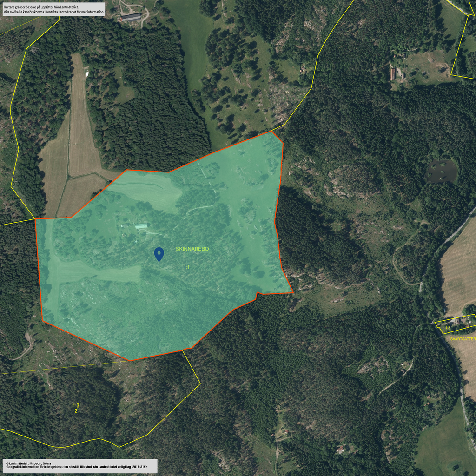The height and width of the screenshot is (476, 476).
Task: Click the small dark pond
Action: (x=441, y=171)
